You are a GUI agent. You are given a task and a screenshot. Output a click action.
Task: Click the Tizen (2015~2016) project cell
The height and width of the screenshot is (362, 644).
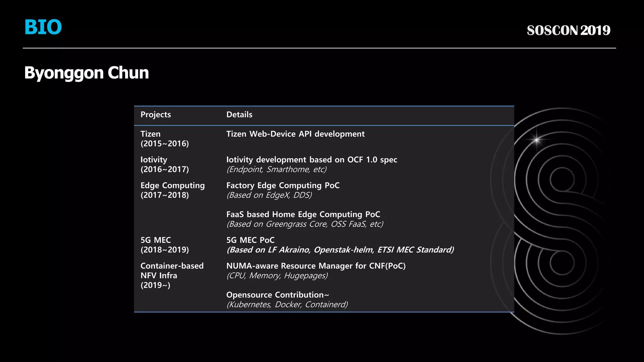point(164,139)
